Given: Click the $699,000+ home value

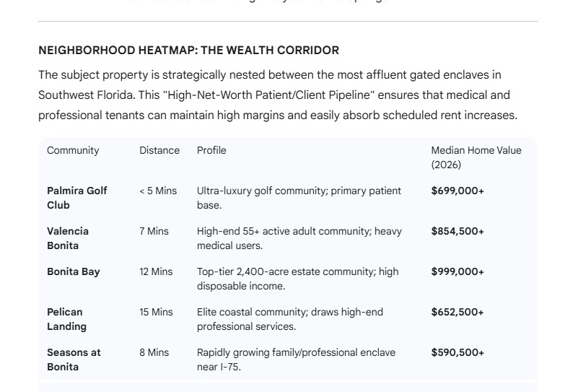Looking at the screenshot, I should click(457, 191).
